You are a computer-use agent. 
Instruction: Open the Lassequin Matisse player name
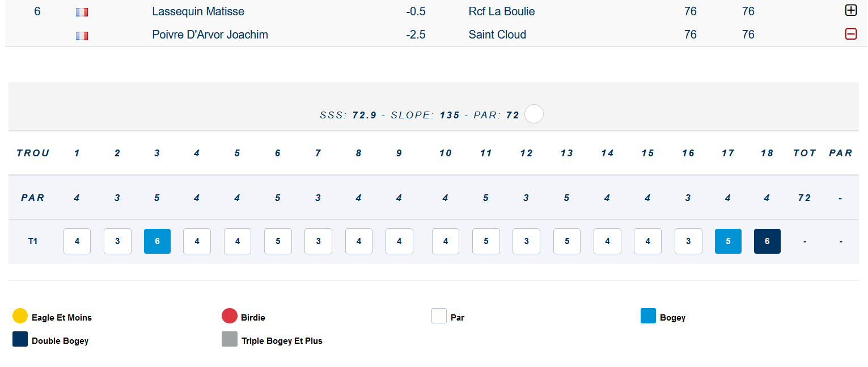tap(198, 11)
